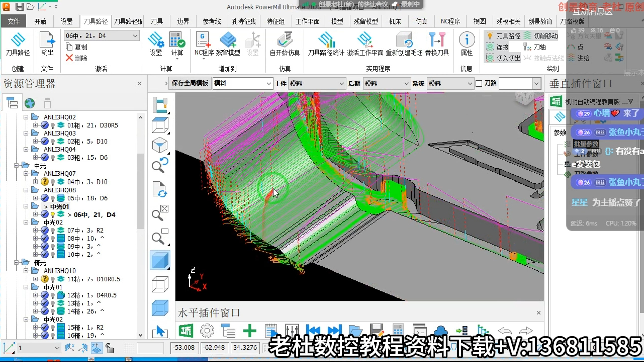Close the 资源管理器 panel

coord(139,84)
